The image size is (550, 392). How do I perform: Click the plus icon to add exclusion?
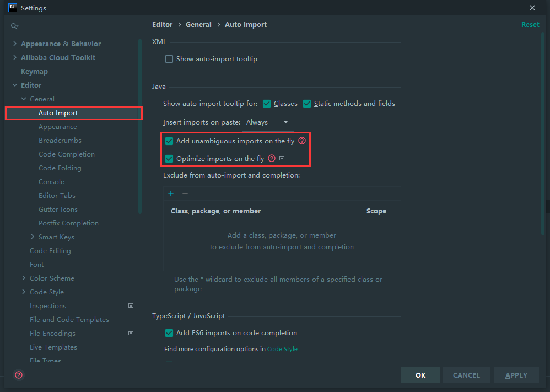tap(171, 194)
